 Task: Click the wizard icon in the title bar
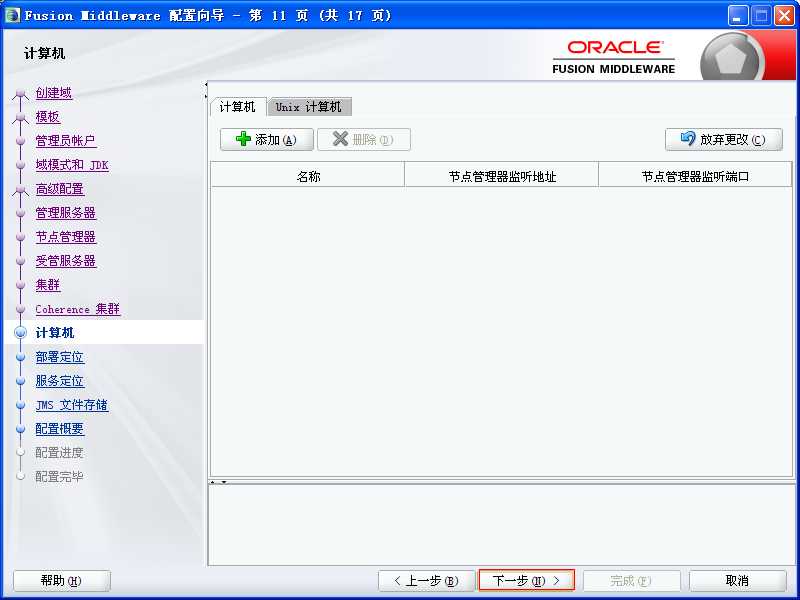[12, 15]
